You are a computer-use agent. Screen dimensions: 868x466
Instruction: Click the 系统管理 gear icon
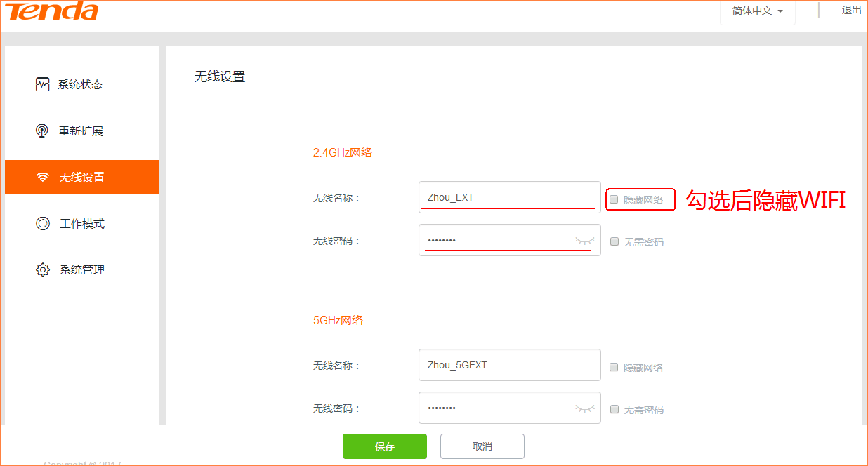pyautogui.click(x=43, y=269)
